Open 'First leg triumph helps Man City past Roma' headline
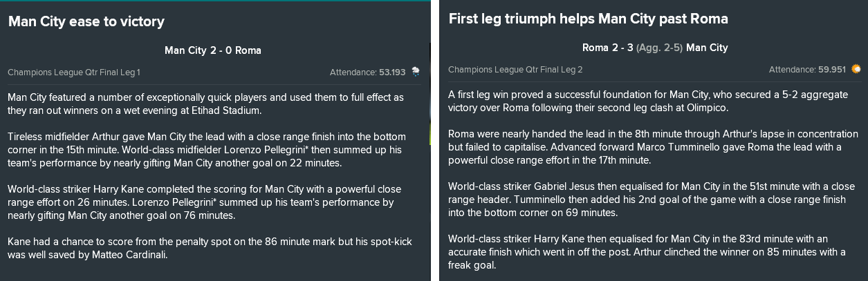 588,19
